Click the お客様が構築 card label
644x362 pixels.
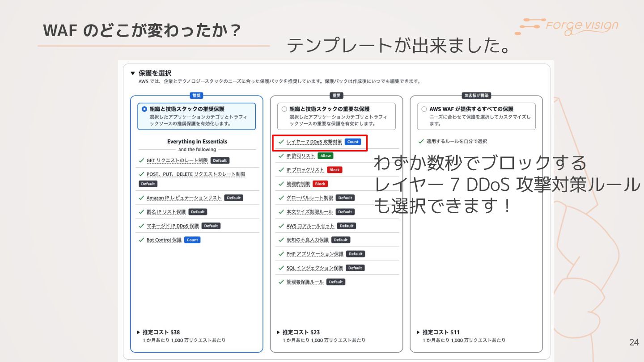(x=476, y=96)
